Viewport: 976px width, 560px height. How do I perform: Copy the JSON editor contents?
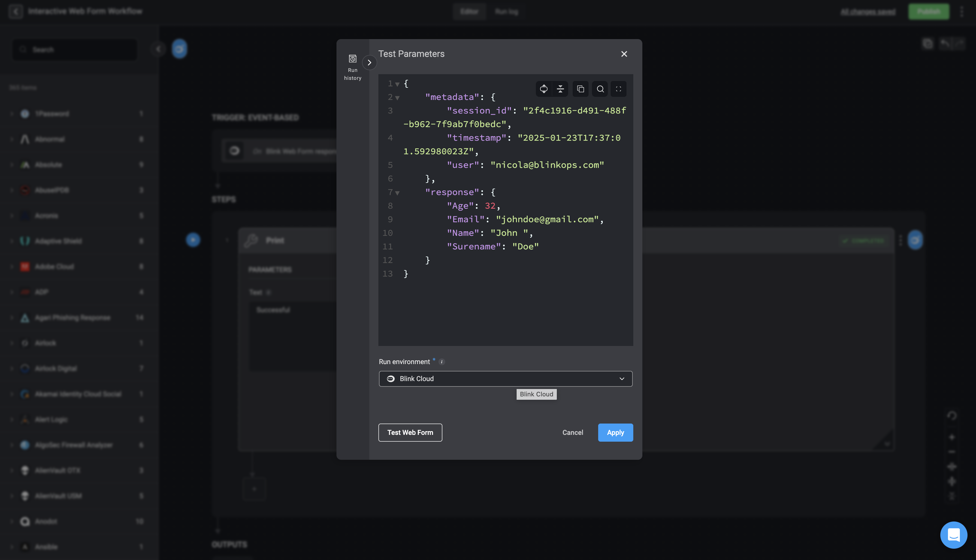581,89
